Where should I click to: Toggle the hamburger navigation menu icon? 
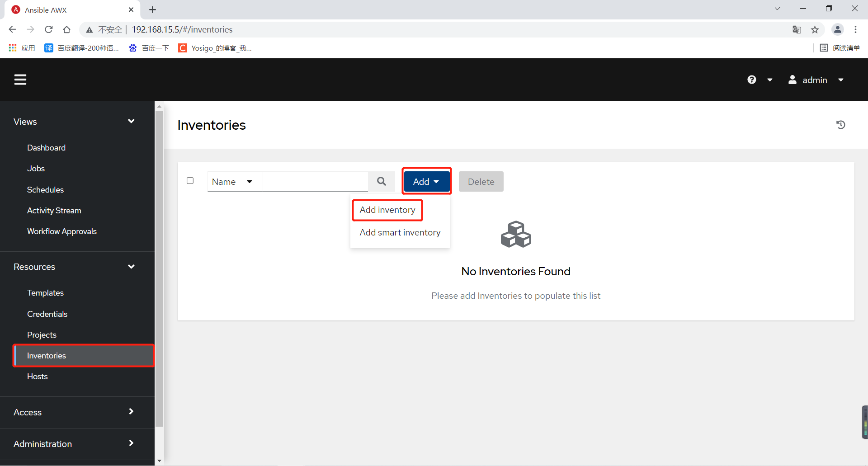point(20,80)
